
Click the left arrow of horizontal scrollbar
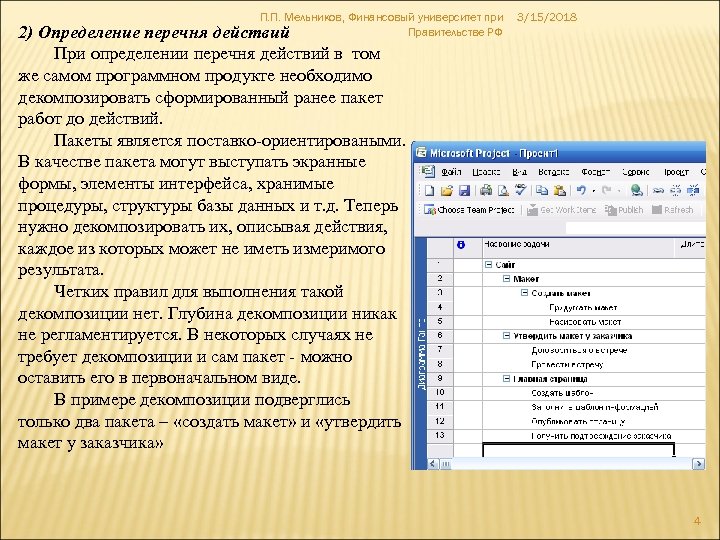pyautogui.click(x=433, y=464)
